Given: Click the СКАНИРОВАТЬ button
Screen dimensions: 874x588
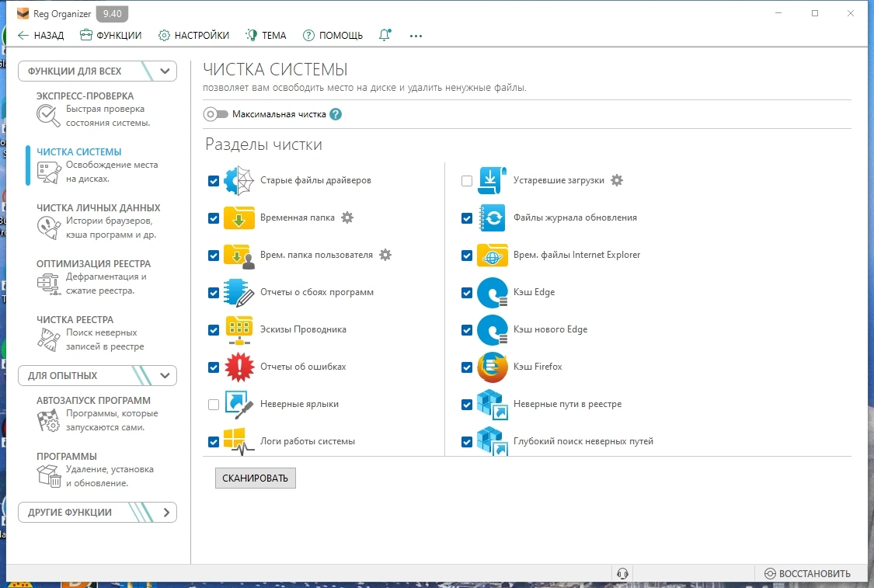Looking at the screenshot, I should click(256, 478).
